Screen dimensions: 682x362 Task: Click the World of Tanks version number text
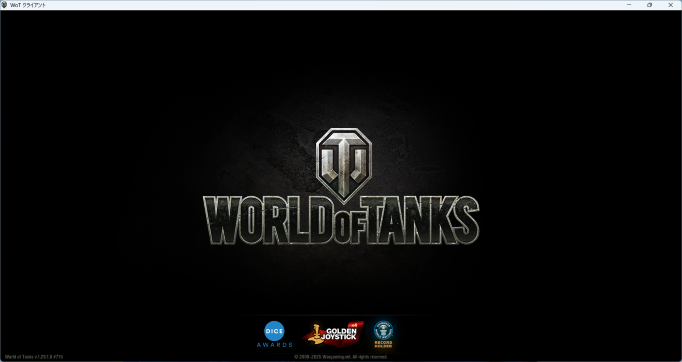[34, 357]
